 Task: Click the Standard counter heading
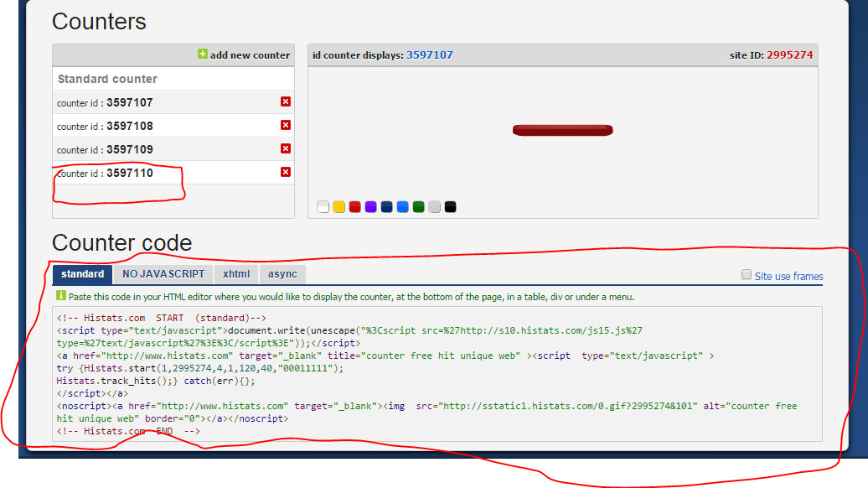[x=107, y=79]
